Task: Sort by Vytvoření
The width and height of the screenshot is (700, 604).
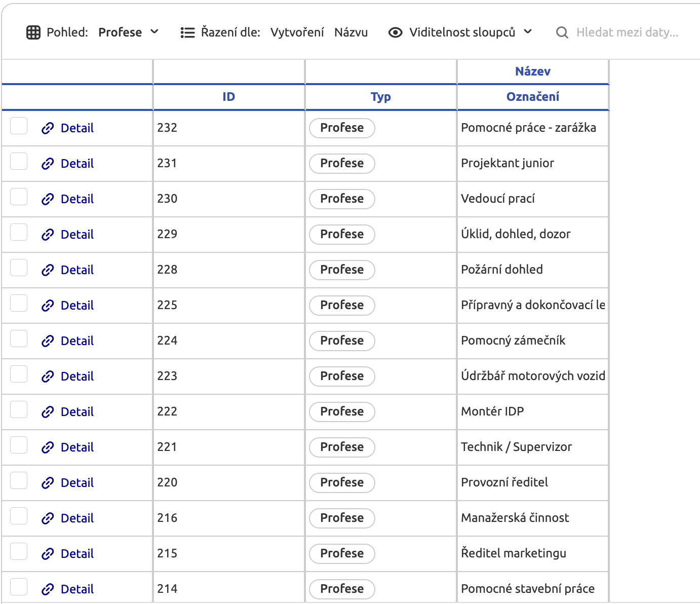Action: pyautogui.click(x=297, y=32)
